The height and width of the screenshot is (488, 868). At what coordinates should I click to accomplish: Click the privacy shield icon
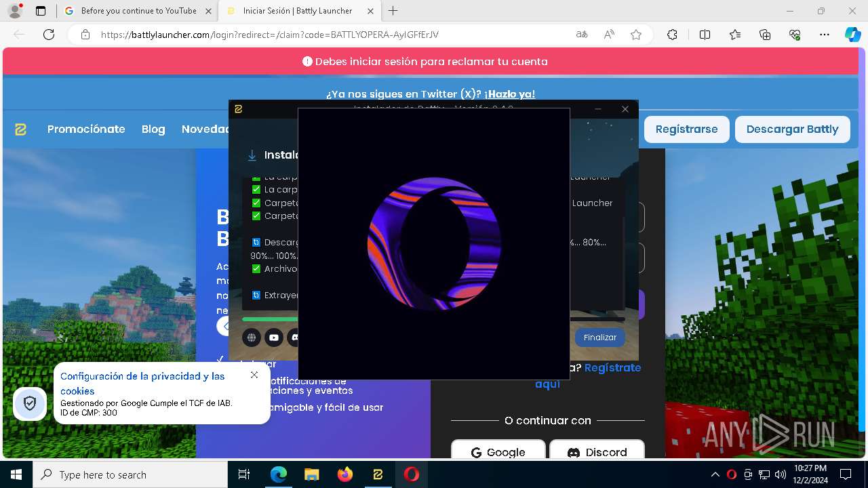coord(30,403)
